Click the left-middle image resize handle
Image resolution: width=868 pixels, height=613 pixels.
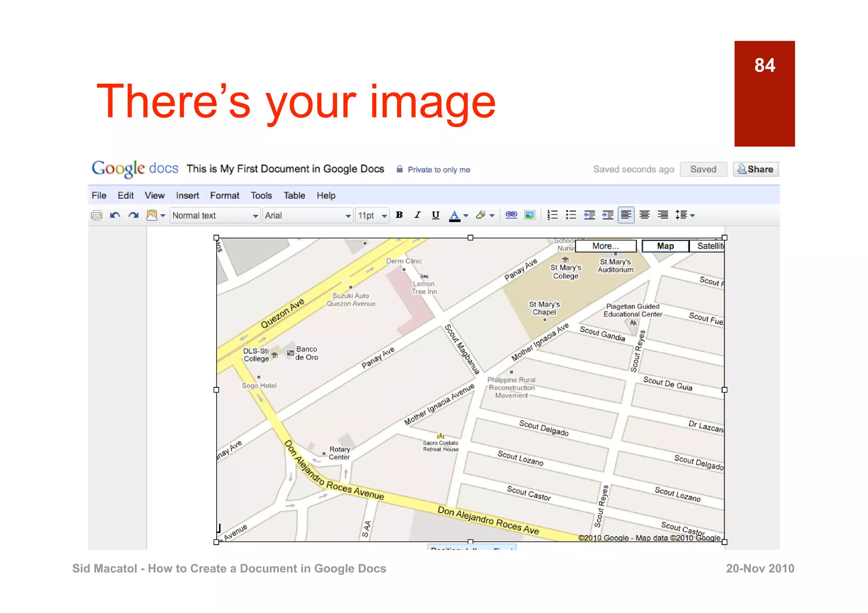[216, 390]
